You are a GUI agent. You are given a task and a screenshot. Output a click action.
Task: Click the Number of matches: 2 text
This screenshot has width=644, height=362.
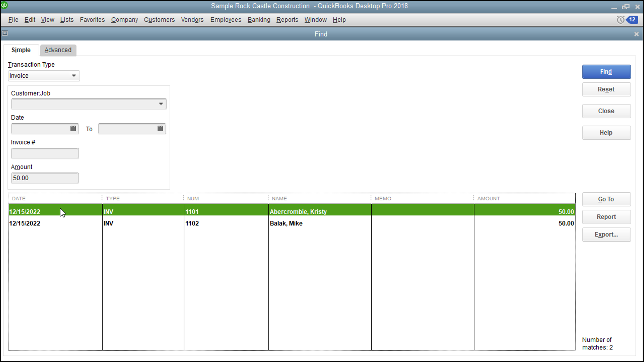[597, 344]
